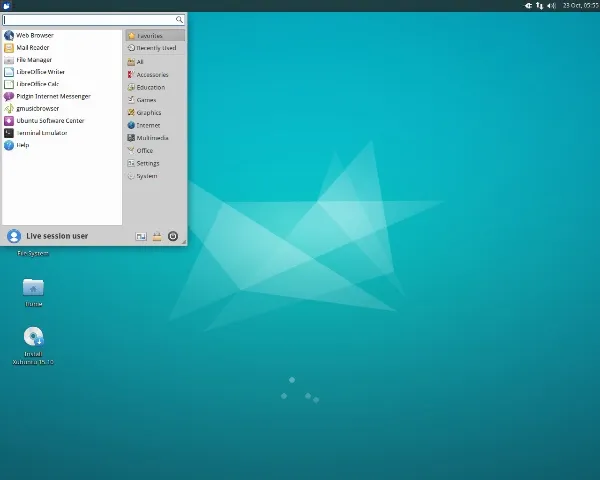Viewport: 600px width, 480px height.
Task: Switch to the Graphics category
Action: pos(148,113)
